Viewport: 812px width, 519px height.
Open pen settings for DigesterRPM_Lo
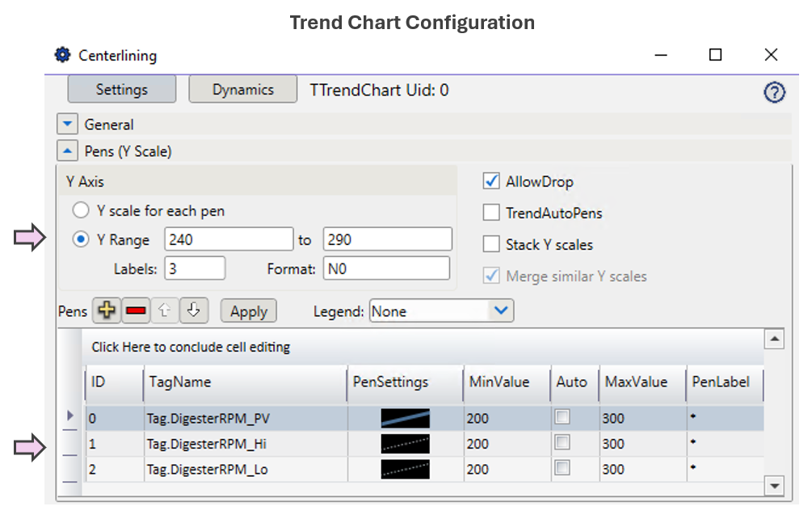[405, 470]
